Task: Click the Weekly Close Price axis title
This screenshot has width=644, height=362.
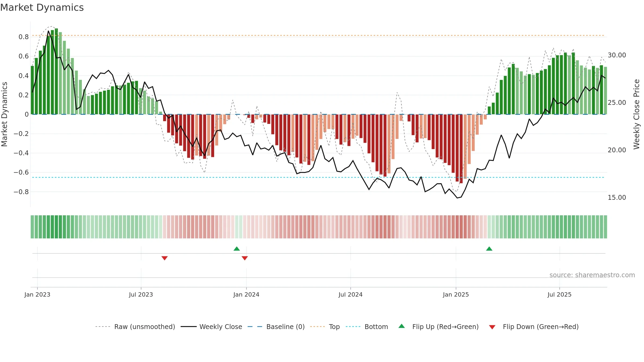Action: [636, 114]
